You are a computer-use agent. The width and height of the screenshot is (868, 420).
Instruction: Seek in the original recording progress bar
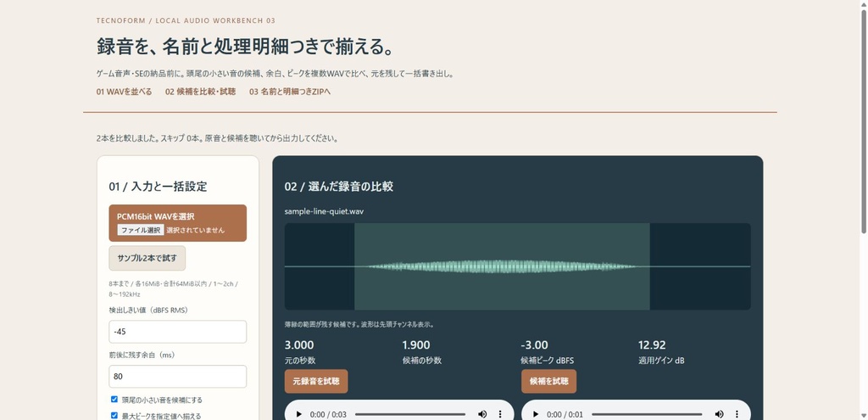pos(410,414)
